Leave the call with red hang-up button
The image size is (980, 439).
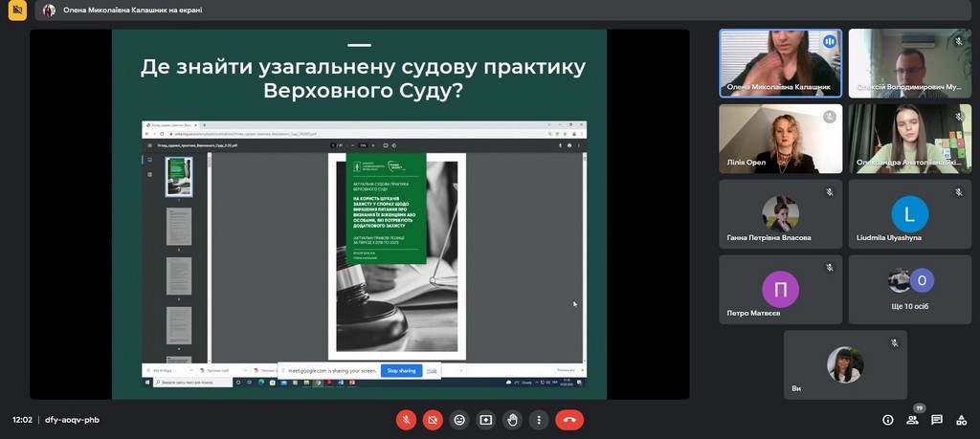pyautogui.click(x=569, y=420)
